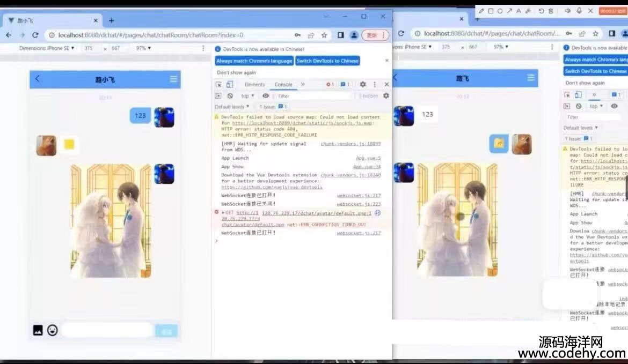Switch to the Elements tab in left DevTools
This screenshot has height=364, width=628.
pyautogui.click(x=255, y=84)
